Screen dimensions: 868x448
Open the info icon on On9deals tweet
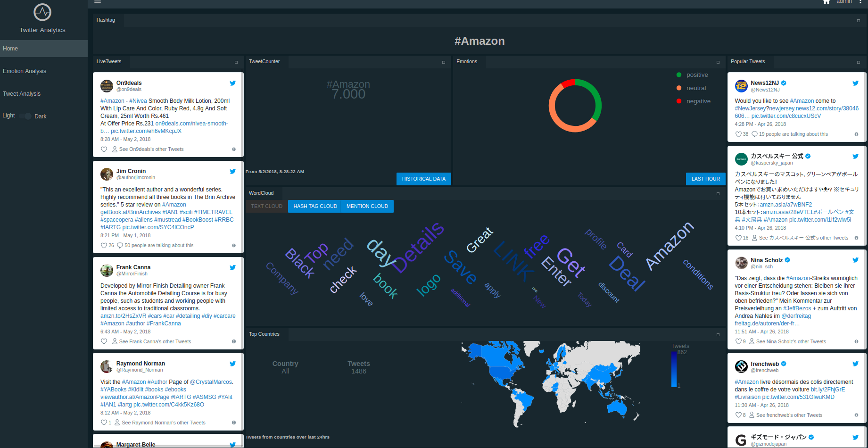[x=234, y=149]
